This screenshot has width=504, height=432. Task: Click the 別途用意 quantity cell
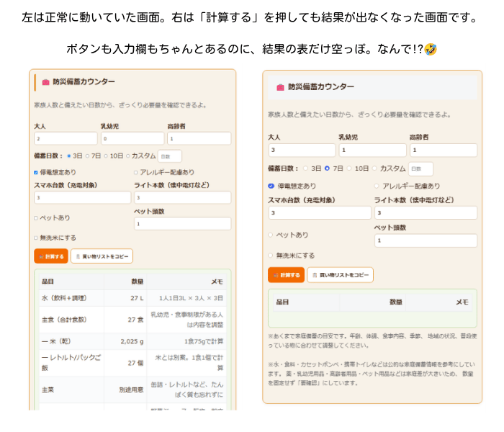coord(125,390)
